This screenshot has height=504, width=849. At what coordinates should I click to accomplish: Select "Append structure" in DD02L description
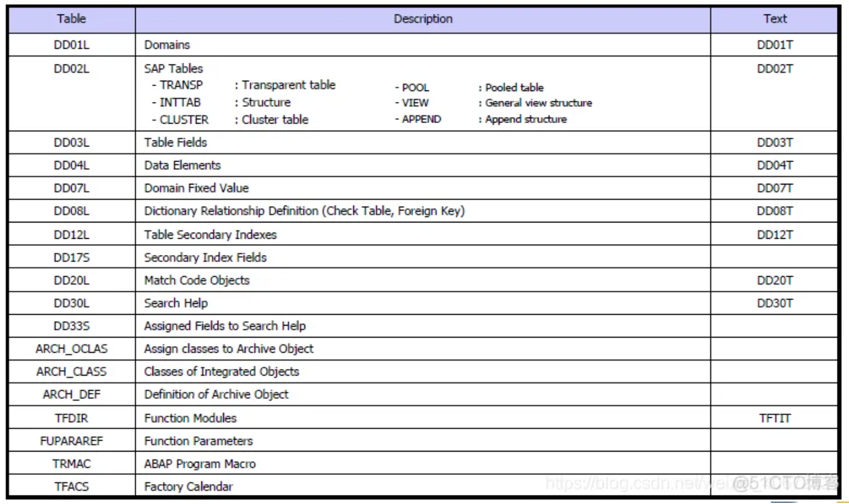click(x=526, y=119)
